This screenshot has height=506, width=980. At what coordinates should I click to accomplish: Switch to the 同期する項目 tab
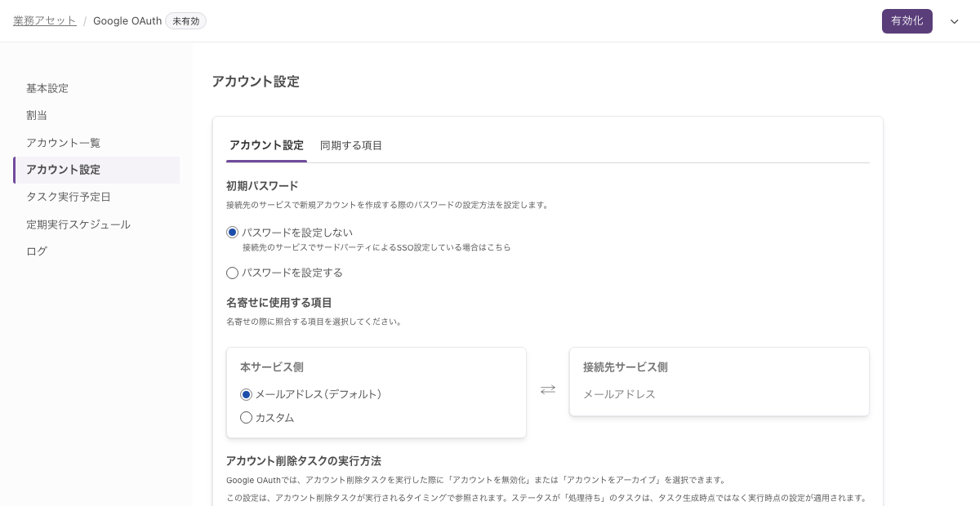click(x=351, y=145)
